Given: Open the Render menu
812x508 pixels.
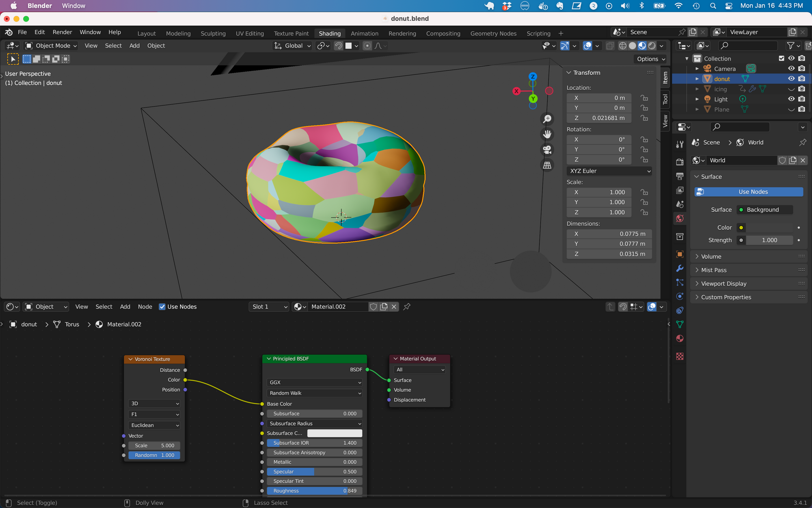Looking at the screenshot, I should pyautogui.click(x=62, y=32).
